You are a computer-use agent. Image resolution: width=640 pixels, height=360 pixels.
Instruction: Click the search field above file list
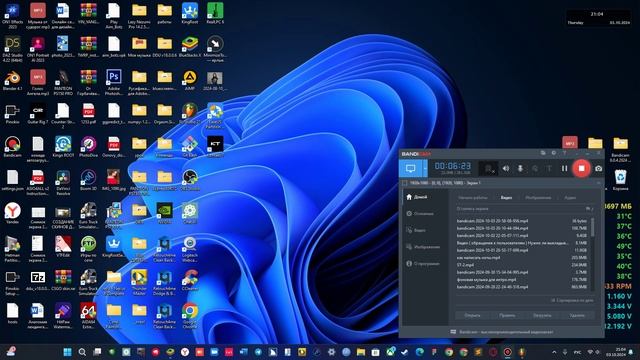(x=520, y=209)
